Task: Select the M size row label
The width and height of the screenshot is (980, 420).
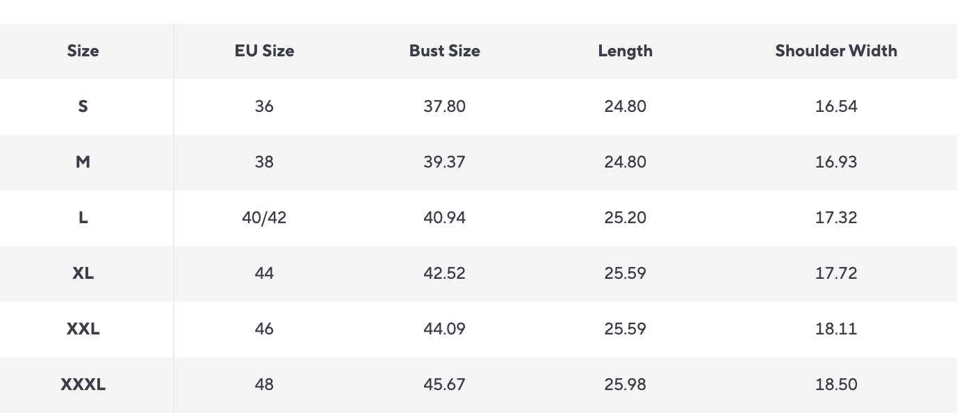Action: [x=83, y=162]
